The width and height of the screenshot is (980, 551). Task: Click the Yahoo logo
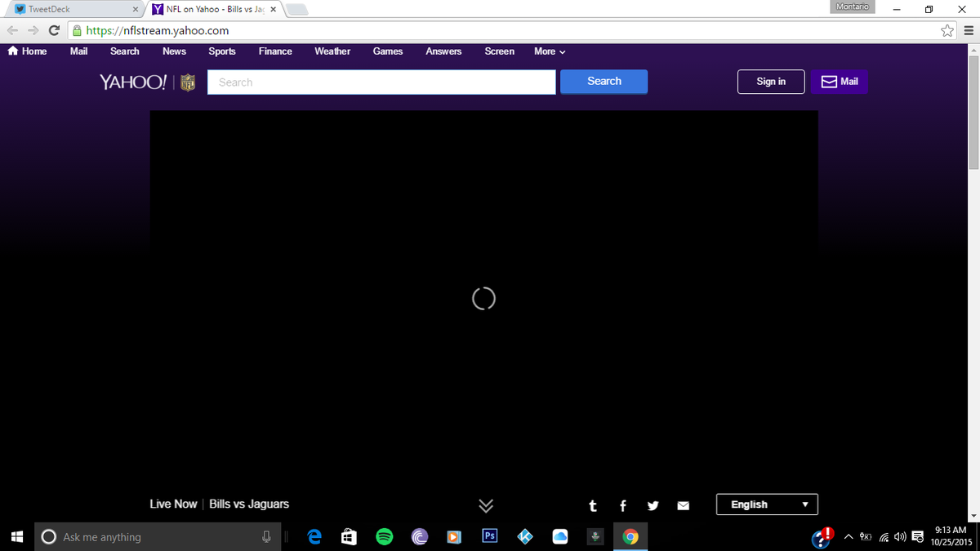(133, 82)
